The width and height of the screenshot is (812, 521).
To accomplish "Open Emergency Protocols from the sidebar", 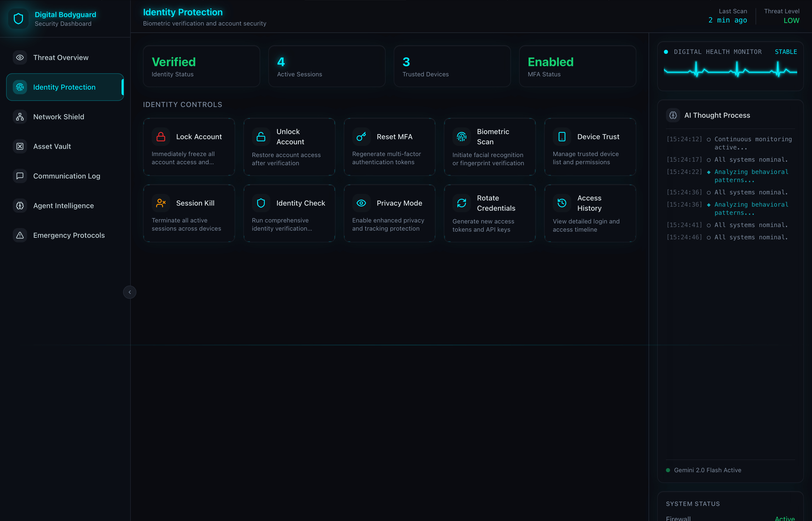I will click(69, 235).
